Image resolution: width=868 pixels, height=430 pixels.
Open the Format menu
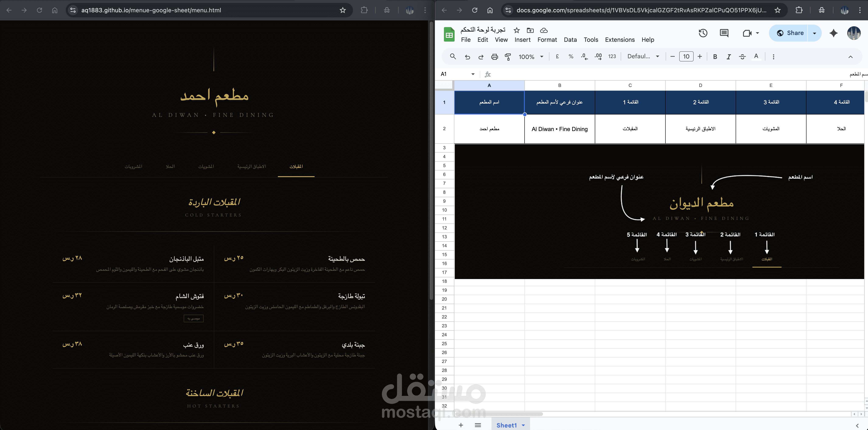point(547,40)
